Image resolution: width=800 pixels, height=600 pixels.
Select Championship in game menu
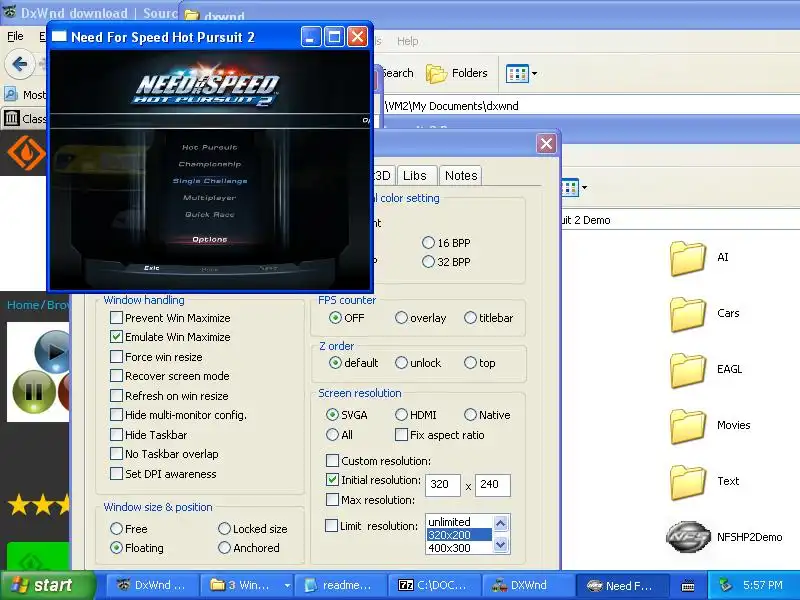210,164
